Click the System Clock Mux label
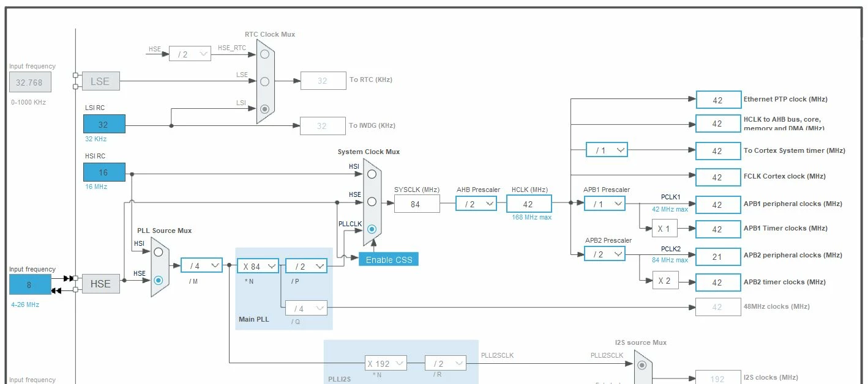 point(369,152)
